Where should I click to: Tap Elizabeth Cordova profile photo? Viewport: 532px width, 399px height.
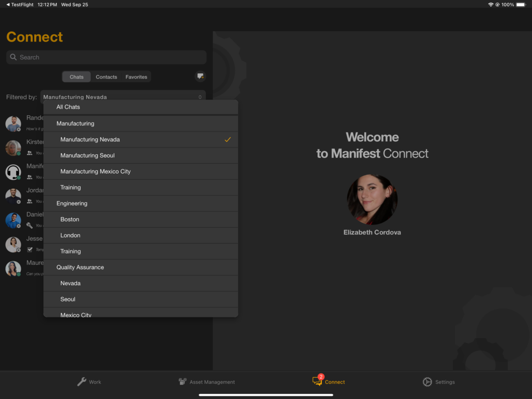point(372,199)
